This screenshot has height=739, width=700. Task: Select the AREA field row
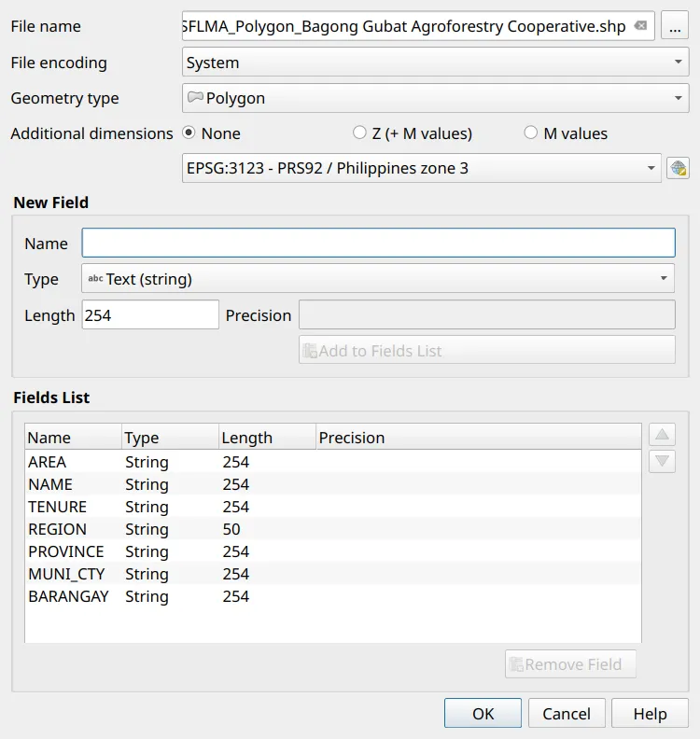click(333, 462)
